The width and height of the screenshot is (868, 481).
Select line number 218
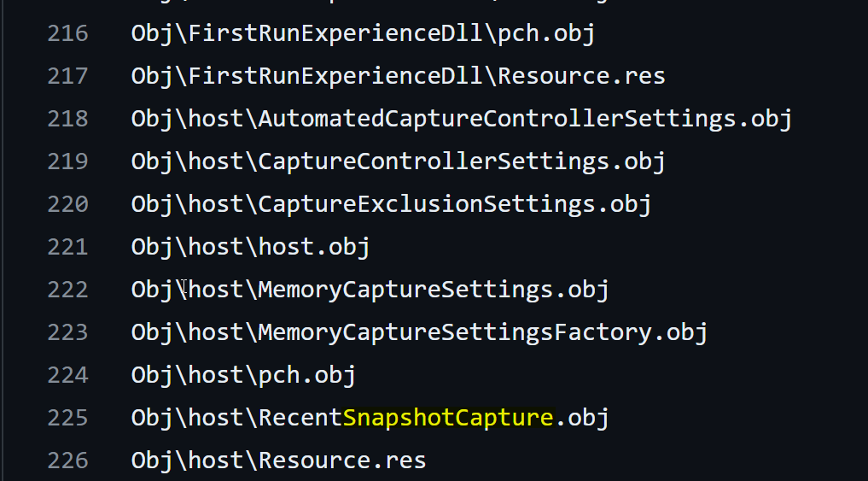[67, 119]
